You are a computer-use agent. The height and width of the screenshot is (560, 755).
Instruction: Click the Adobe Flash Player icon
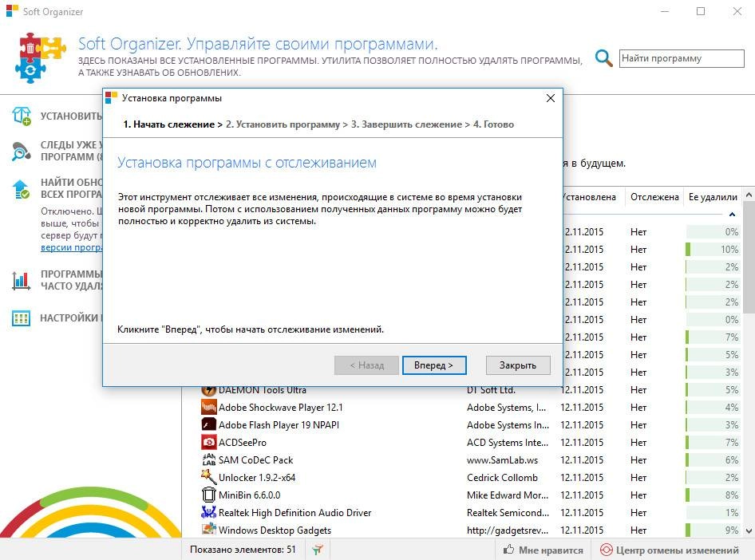(208, 425)
